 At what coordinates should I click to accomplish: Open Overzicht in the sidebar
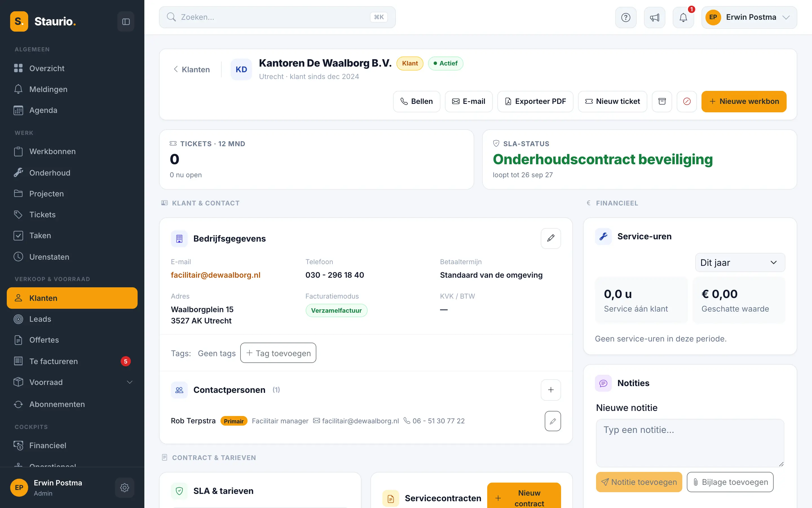click(72, 68)
